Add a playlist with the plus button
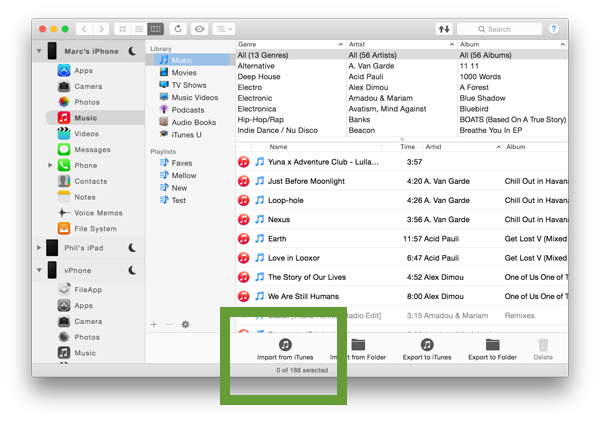The height and width of the screenshot is (422, 600). point(154,324)
